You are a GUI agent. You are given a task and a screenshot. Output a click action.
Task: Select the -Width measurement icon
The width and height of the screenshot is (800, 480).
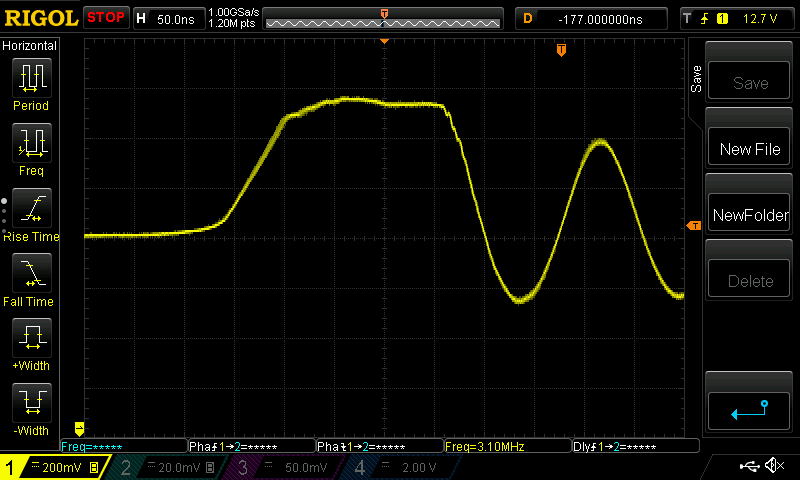coord(31,402)
